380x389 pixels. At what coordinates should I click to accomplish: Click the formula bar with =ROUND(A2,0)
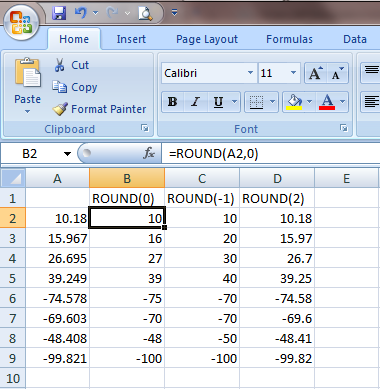[x=271, y=154]
